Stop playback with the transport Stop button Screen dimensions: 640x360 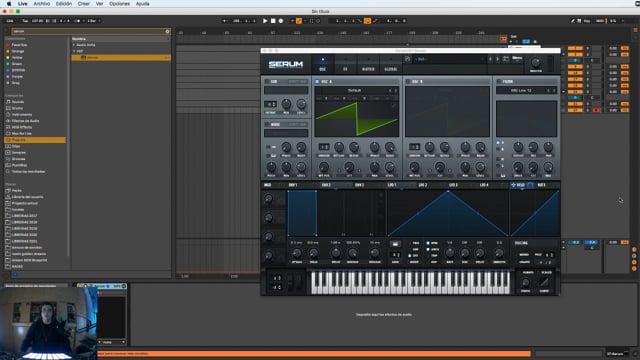tap(273, 21)
